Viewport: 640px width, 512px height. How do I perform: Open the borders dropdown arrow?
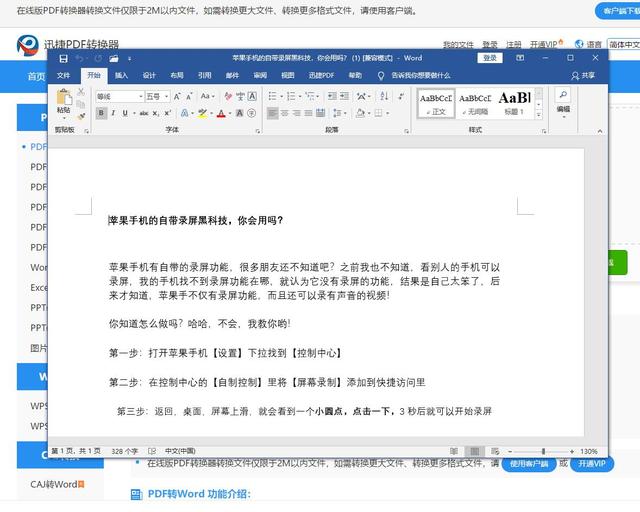[387, 113]
